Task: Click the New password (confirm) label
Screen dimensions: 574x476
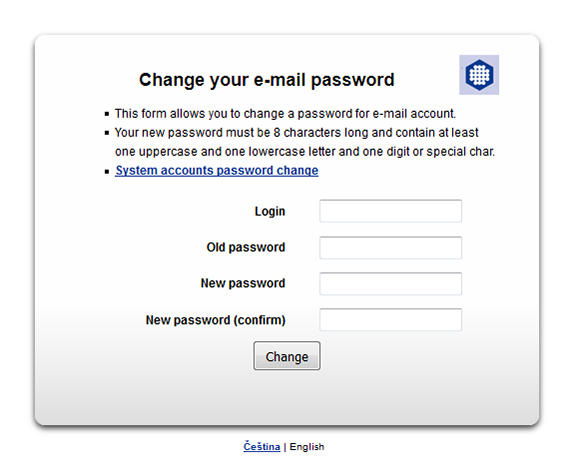Action: point(216,320)
